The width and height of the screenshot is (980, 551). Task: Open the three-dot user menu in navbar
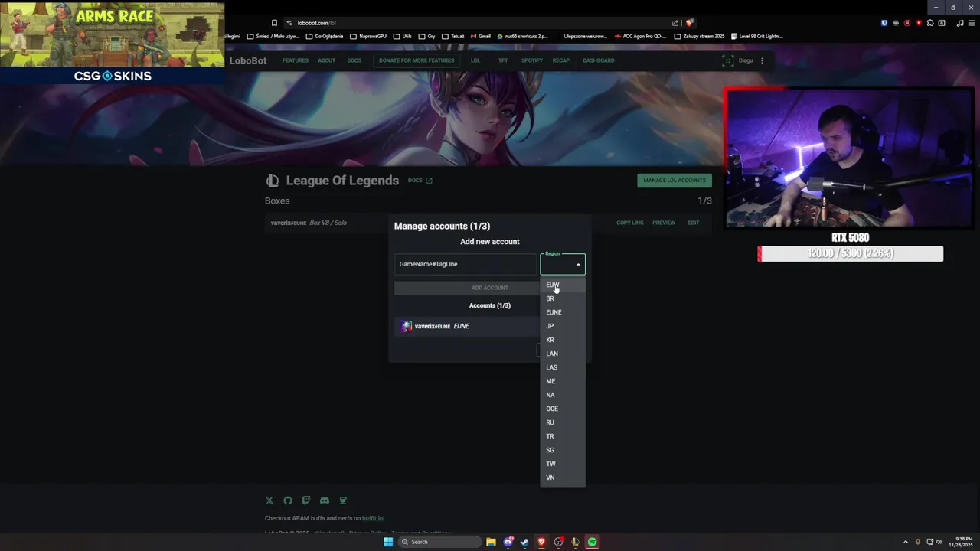click(762, 60)
